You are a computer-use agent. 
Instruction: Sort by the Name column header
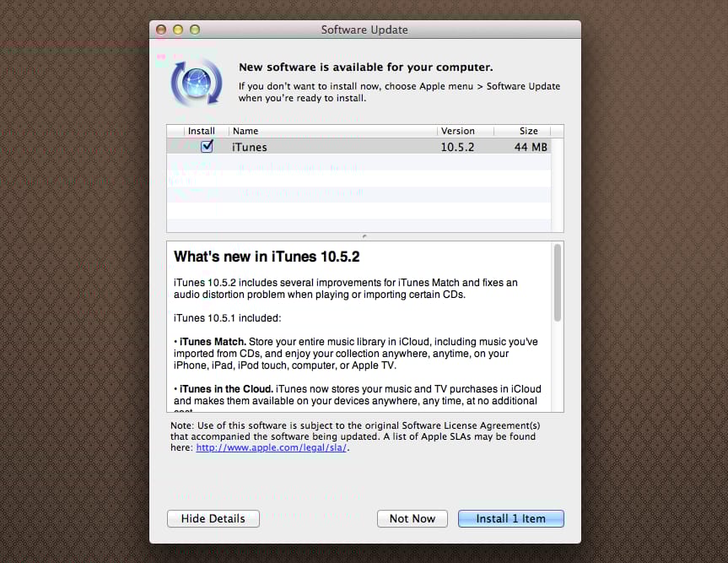[x=333, y=131]
